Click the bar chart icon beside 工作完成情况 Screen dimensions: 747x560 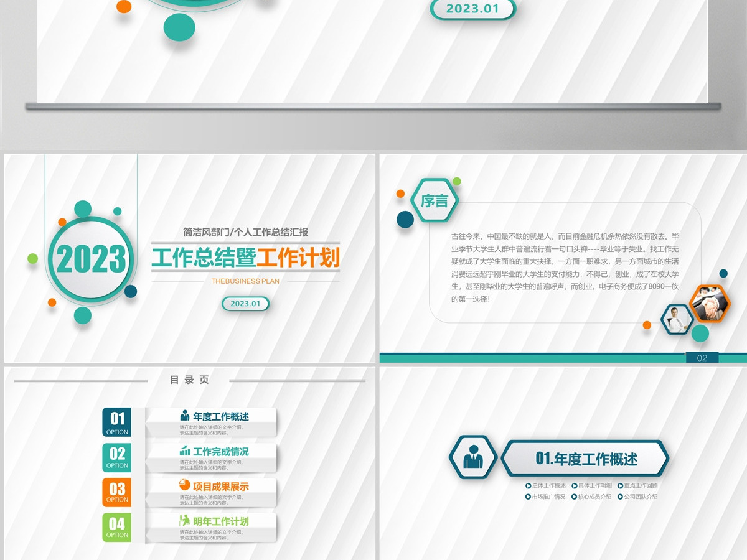pyautogui.click(x=185, y=450)
